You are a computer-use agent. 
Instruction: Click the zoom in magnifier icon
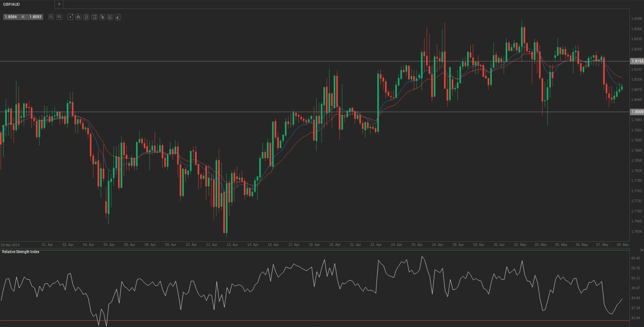point(60,17)
